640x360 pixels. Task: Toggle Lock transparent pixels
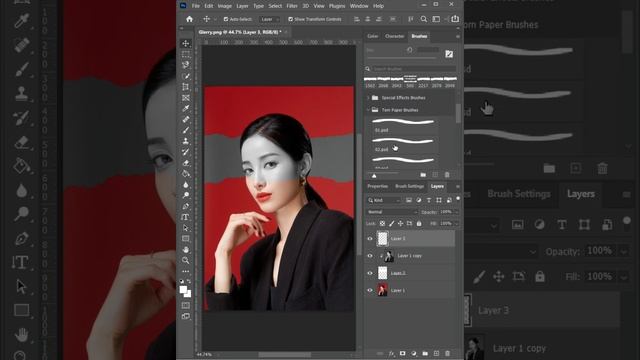pyautogui.click(x=382, y=223)
